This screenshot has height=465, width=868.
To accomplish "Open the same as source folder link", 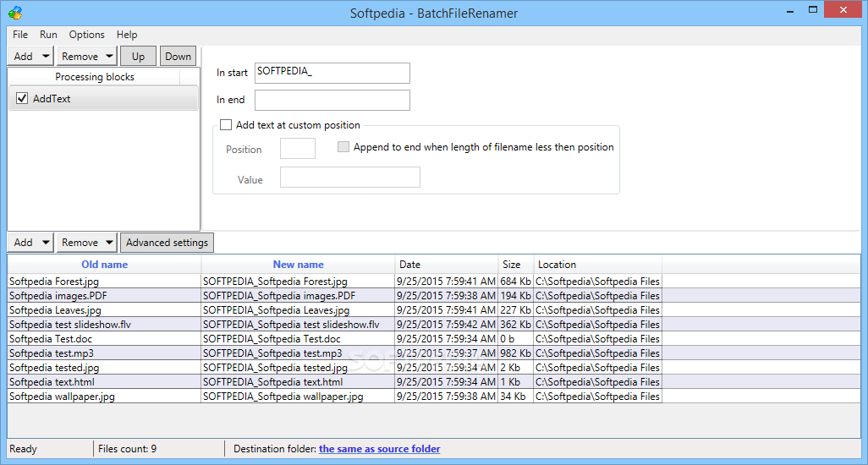I will [379, 449].
